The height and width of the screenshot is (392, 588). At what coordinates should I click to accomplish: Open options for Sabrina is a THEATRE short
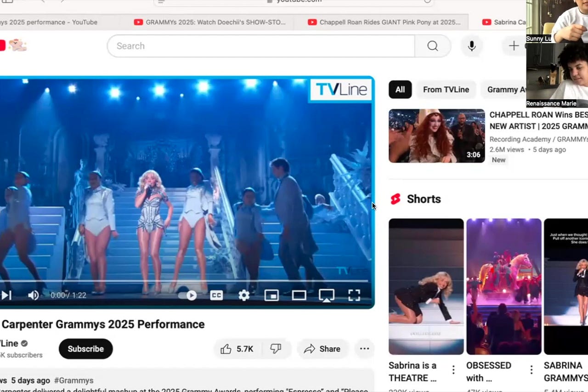click(x=453, y=369)
